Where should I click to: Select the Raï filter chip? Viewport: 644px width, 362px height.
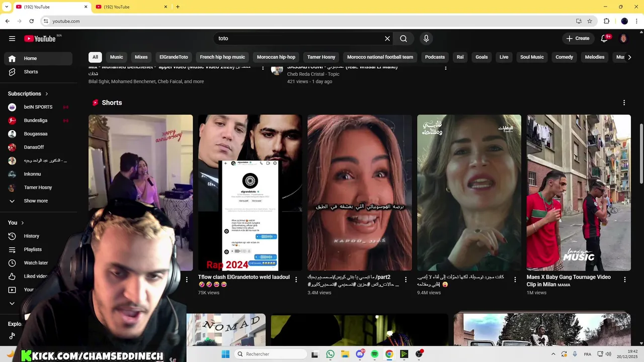[x=460, y=57]
